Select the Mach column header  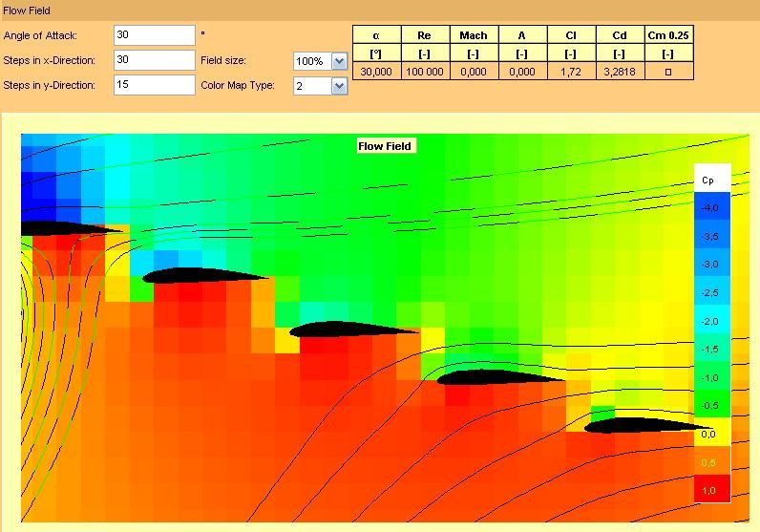click(473, 35)
